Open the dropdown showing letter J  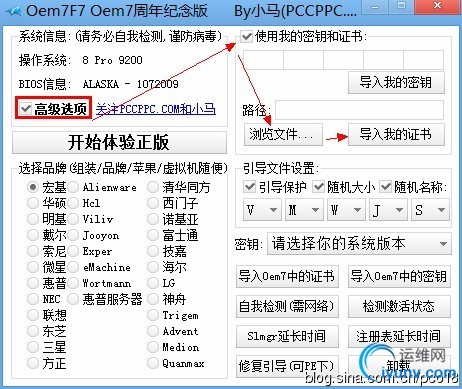pos(388,210)
